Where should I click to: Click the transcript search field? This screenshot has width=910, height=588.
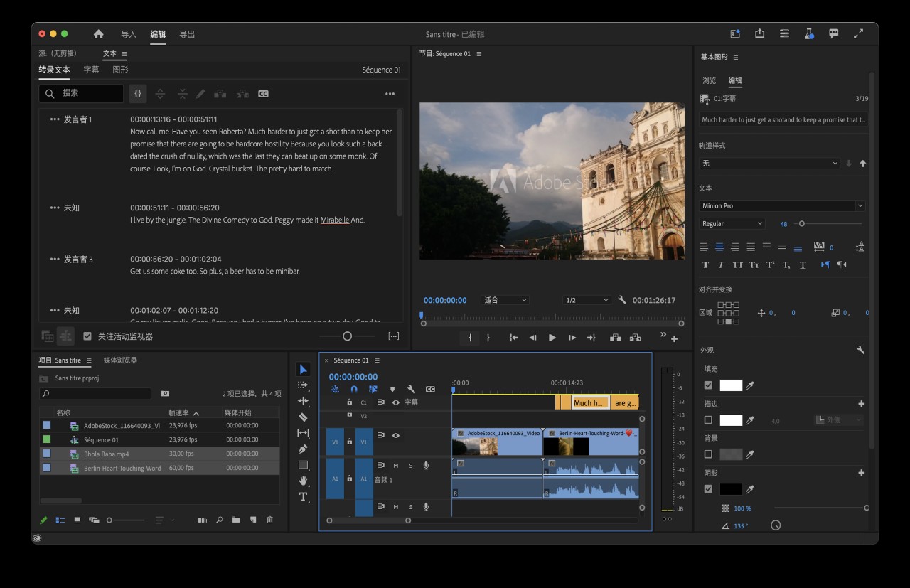(x=82, y=93)
